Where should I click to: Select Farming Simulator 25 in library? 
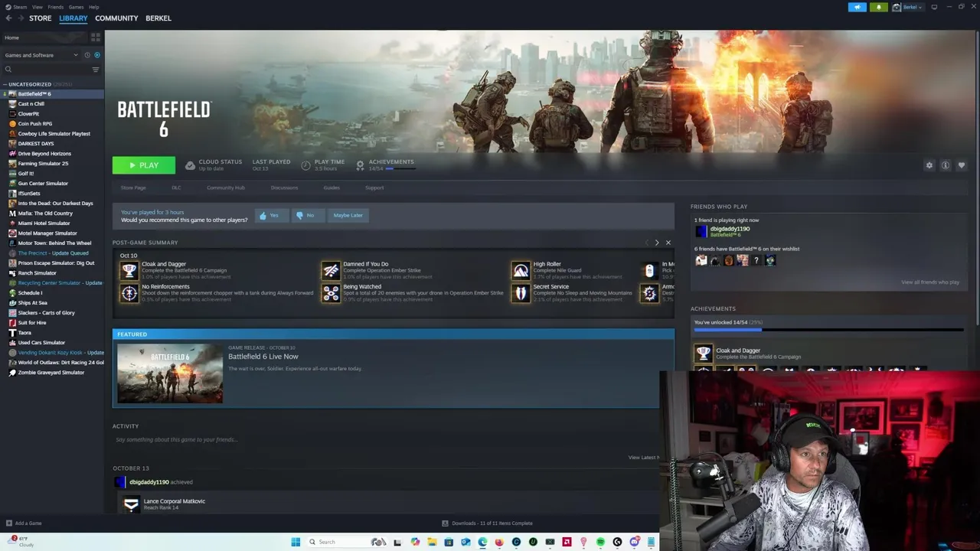43,164
